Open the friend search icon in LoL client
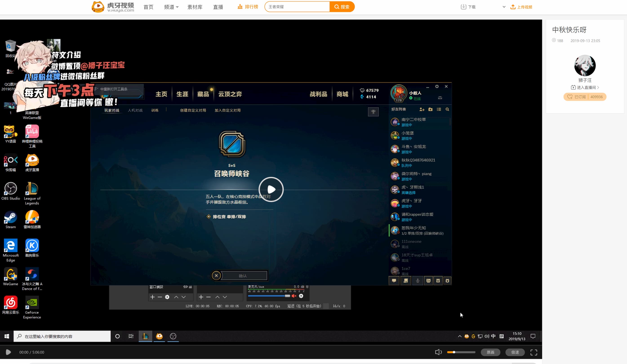This screenshot has width=627, height=364. [x=447, y=109]
